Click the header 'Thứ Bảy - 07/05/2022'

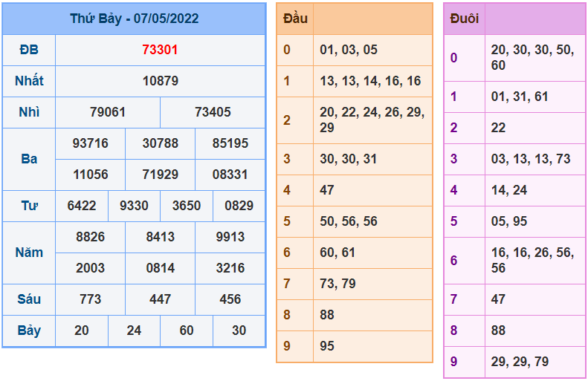pos(135,19)
